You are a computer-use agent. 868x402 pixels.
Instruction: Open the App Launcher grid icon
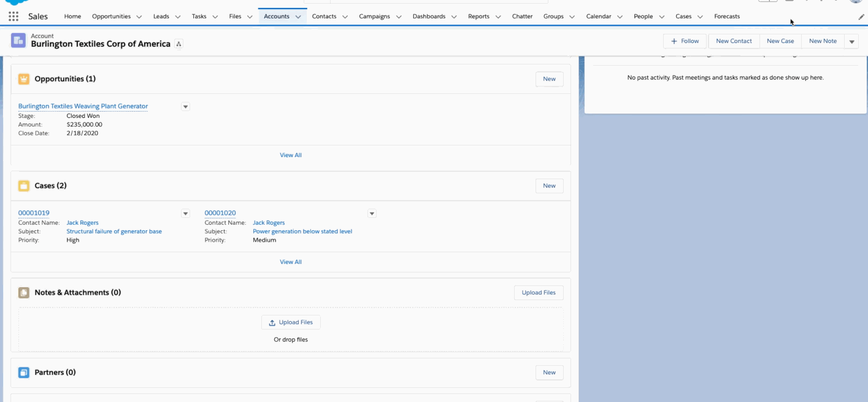(x=13, y=15)
